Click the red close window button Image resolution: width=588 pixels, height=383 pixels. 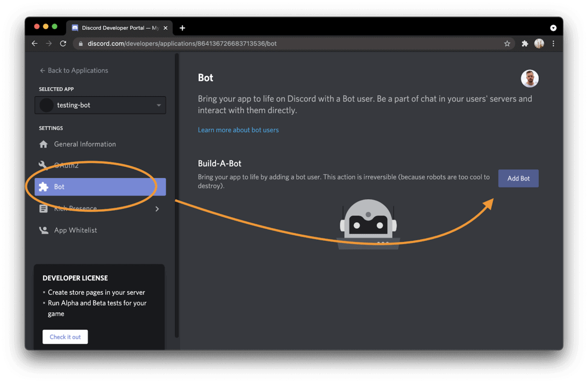[x=37, y=27]
